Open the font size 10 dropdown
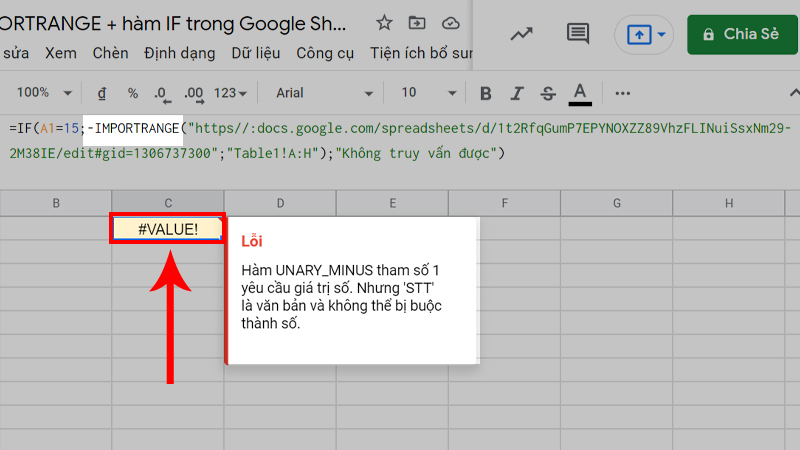Viewport: 800px width, 450px height. tap(428, 93)
